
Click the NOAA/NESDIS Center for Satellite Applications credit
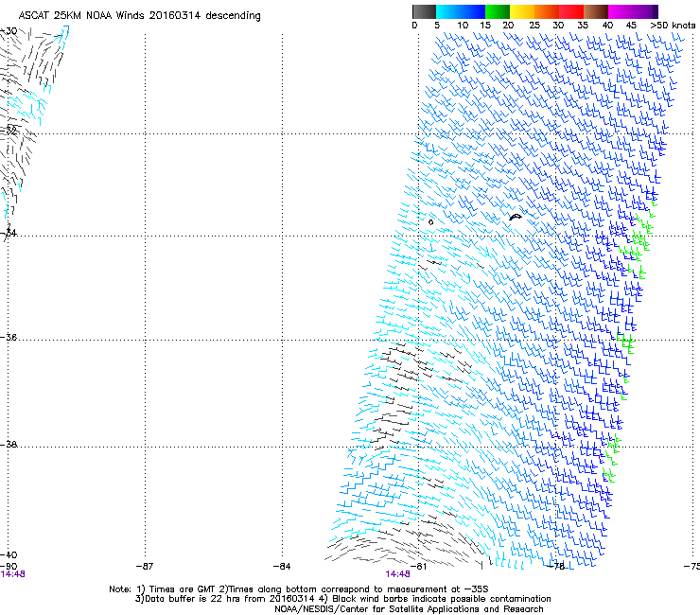[x=409, y=609]
